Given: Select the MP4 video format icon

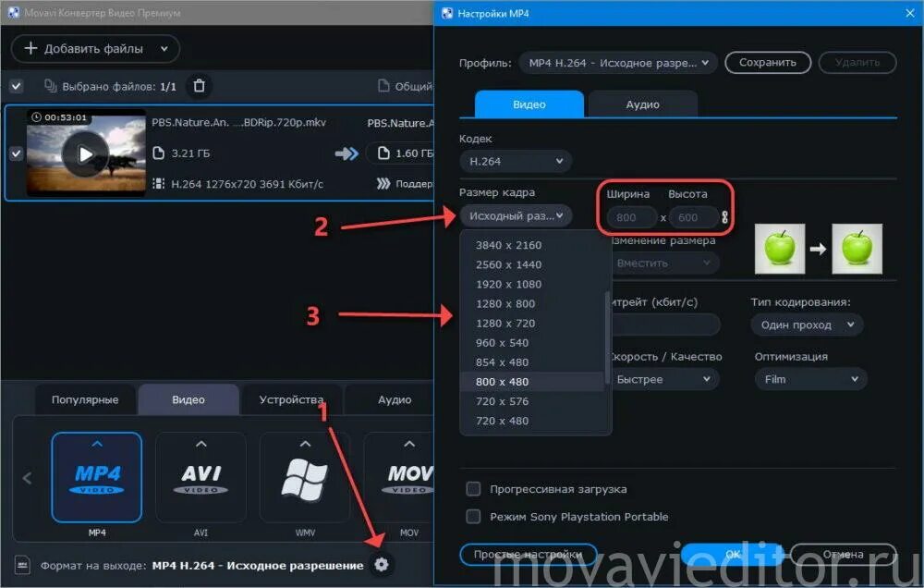Looking at the screenshot, I should pos(97,478).
